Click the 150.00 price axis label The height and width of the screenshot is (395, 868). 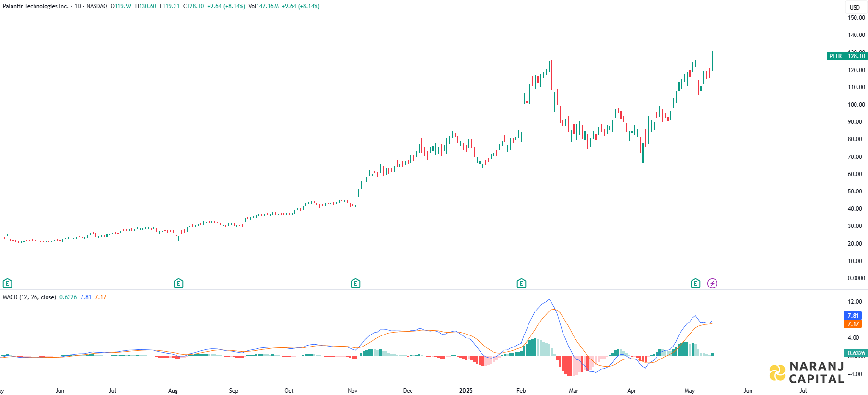(x=856, y=18)
